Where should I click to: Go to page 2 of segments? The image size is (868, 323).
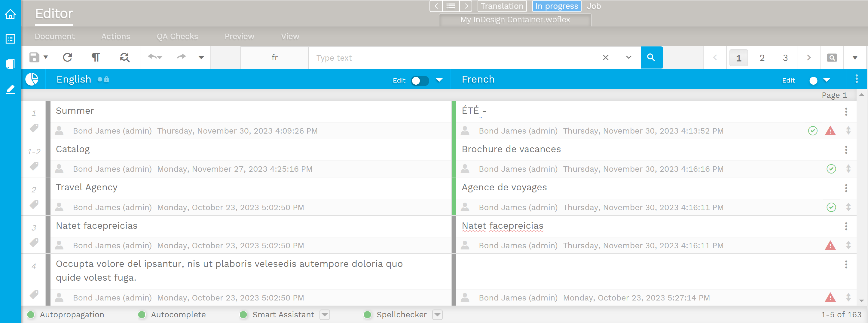[762, 58]
